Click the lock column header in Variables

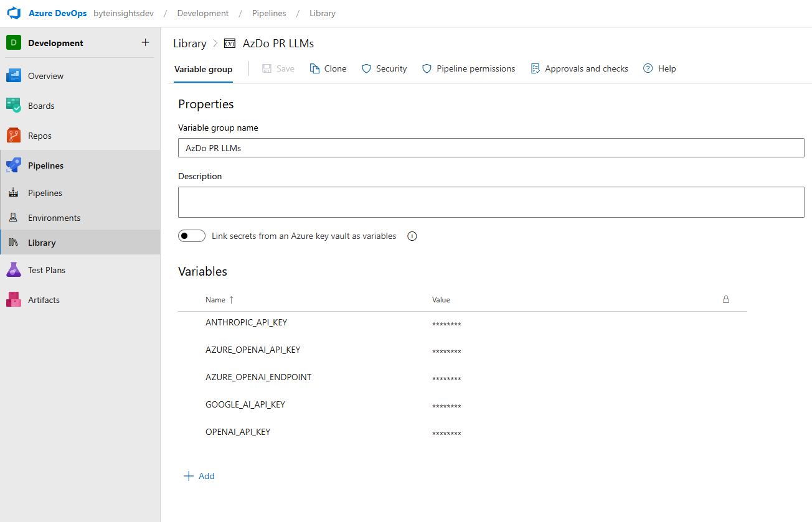(x=725, y=299)
